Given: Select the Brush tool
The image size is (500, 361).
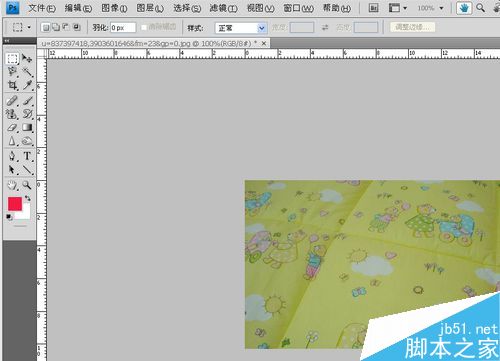Looking at the screenshot, I should point(27,100).
